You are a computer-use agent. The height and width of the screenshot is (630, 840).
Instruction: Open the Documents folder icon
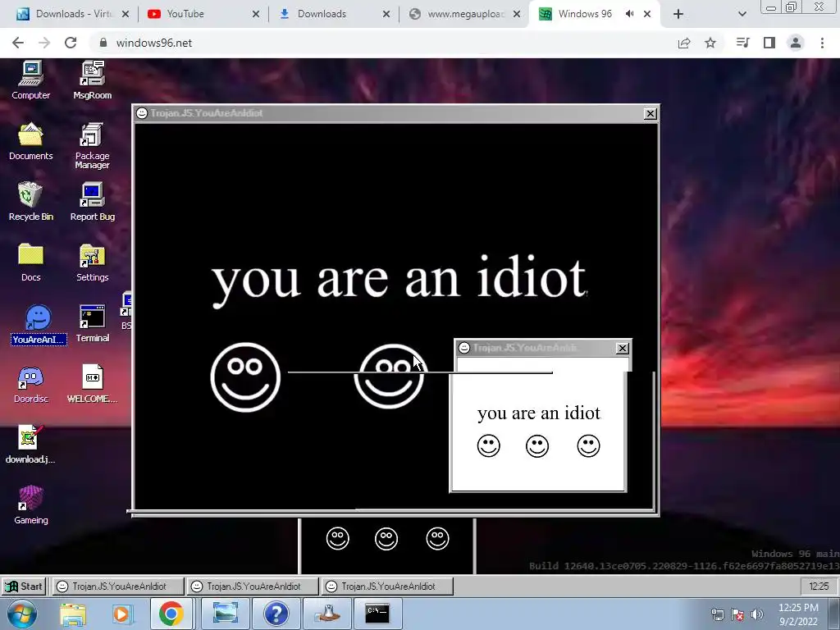coord(30,141)
